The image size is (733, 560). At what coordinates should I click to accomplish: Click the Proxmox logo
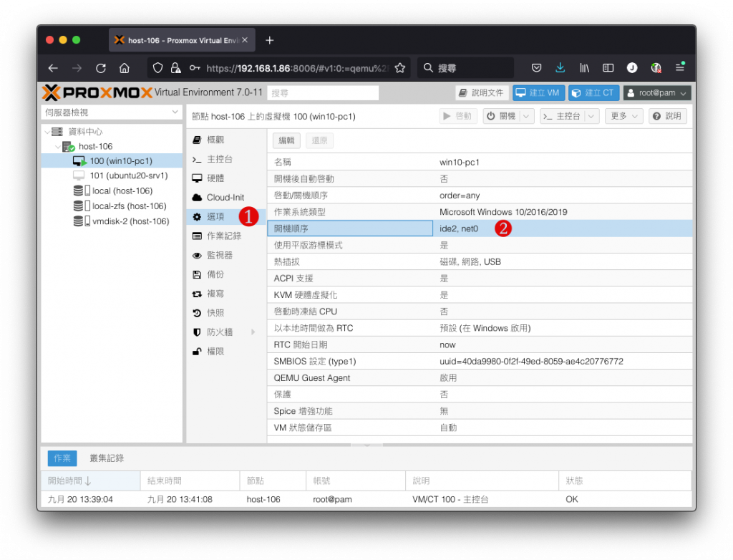[x=97, y=92]
